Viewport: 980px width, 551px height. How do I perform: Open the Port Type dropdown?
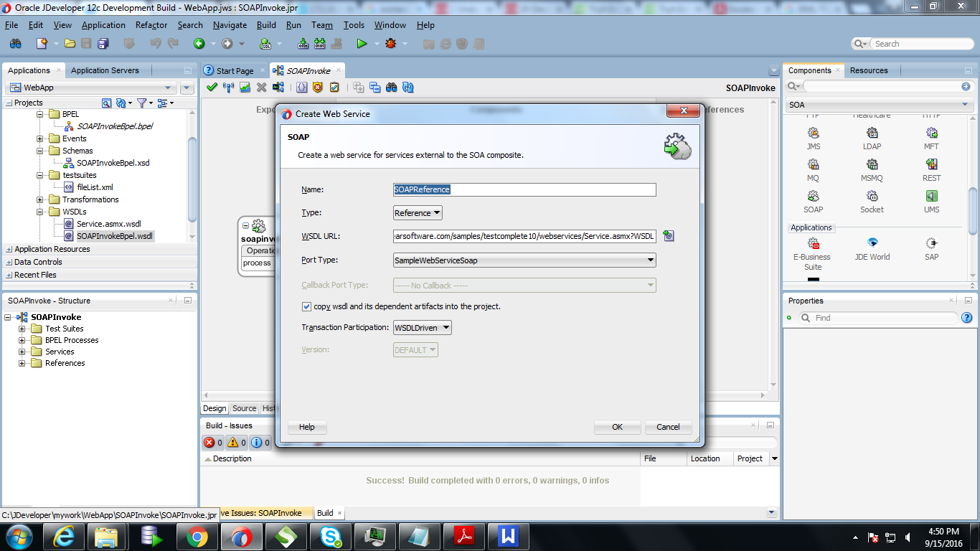coord(650,260)
